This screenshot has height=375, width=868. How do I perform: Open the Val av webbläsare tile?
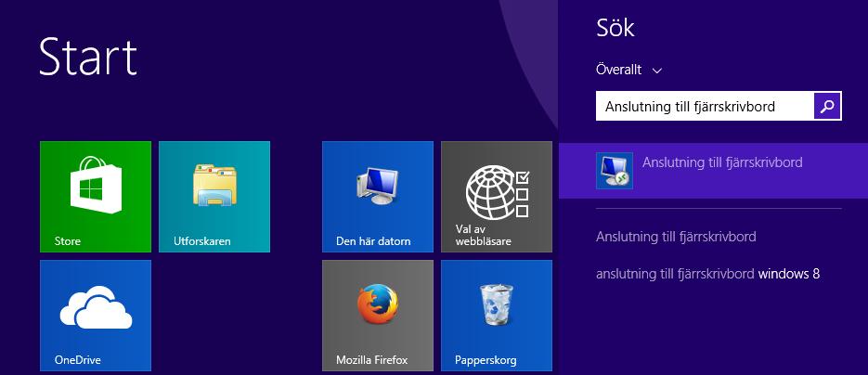497,197
